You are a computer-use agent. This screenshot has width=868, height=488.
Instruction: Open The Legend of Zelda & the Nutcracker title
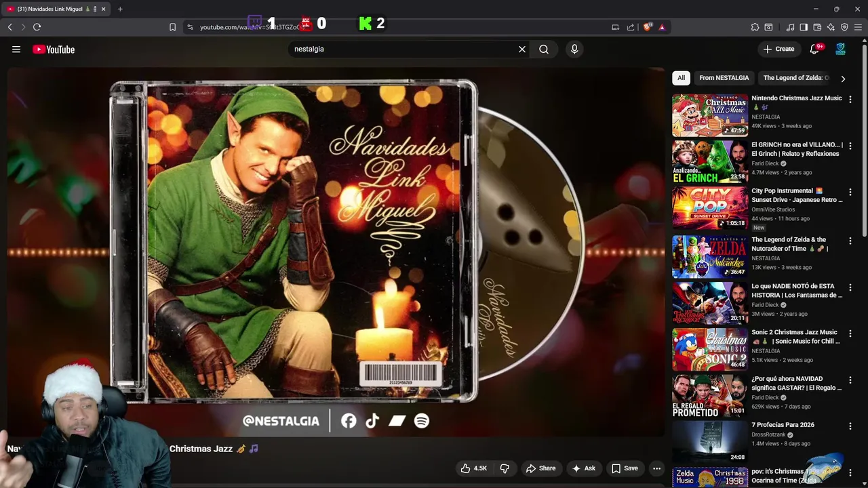tap(790, 244)
